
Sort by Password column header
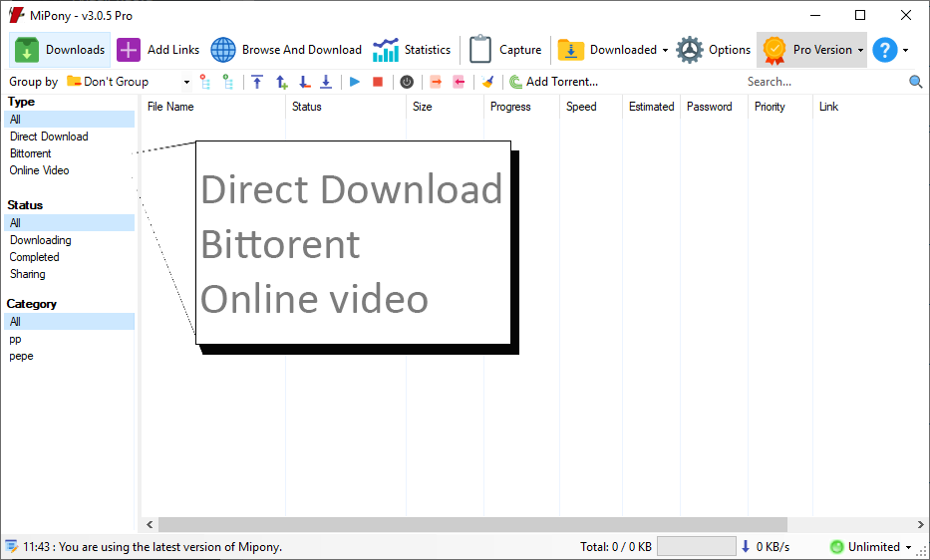tap(714, 107)
